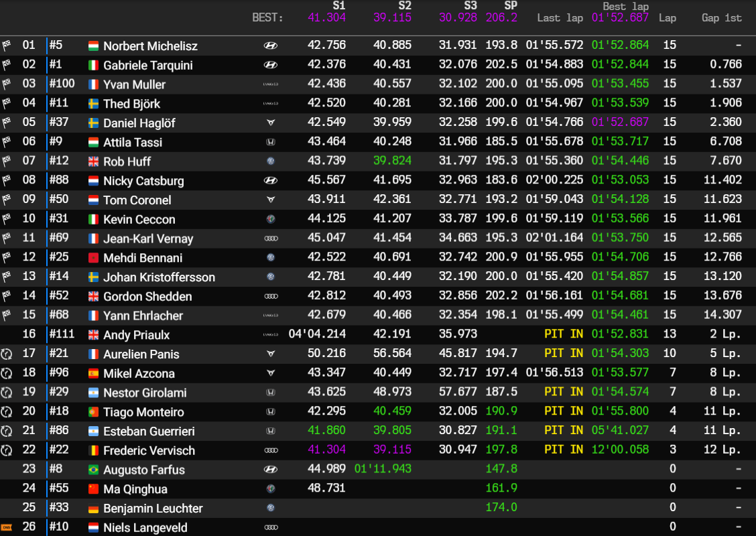This screenshot has height=536, width=756.
Task: Click the yellow PIT IN status for Andy Priaulx
Action: [x=563, y=335]
